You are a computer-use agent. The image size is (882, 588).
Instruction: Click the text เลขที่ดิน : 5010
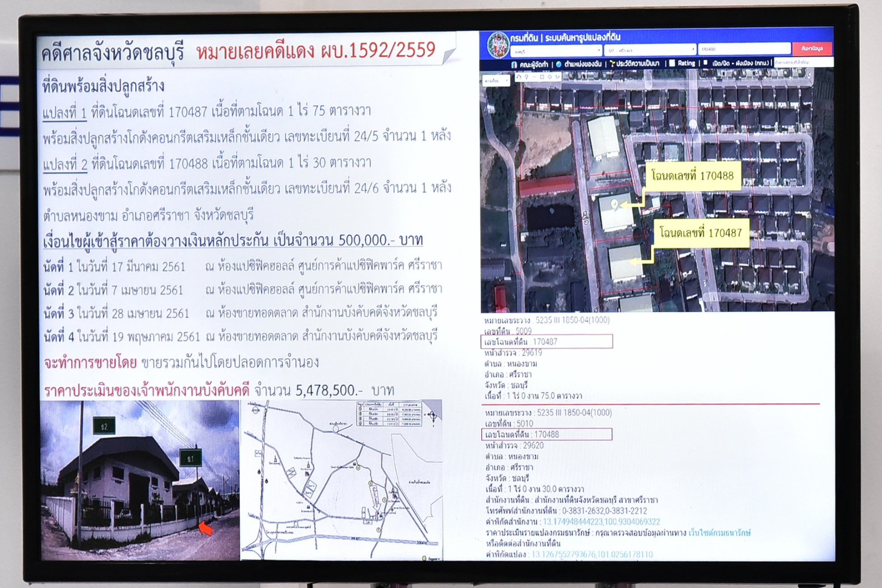(x=509, y=423)
